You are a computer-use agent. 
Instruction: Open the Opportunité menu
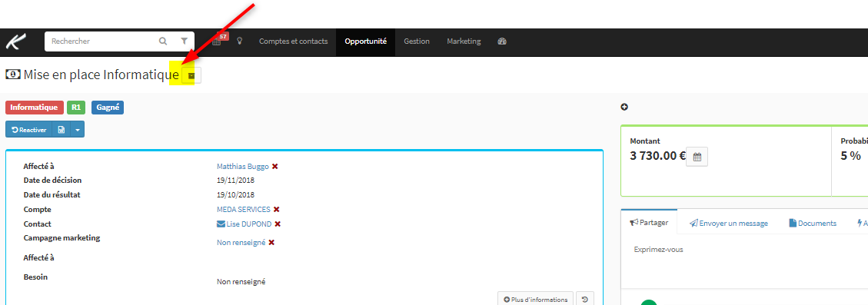tap(365, 41)
